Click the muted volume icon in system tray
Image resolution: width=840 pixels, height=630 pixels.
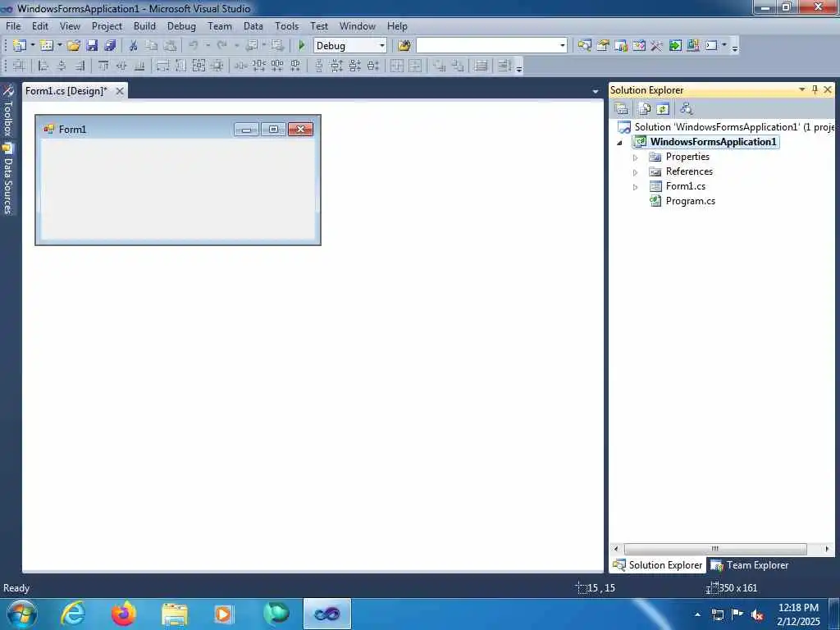coord(757,615)
